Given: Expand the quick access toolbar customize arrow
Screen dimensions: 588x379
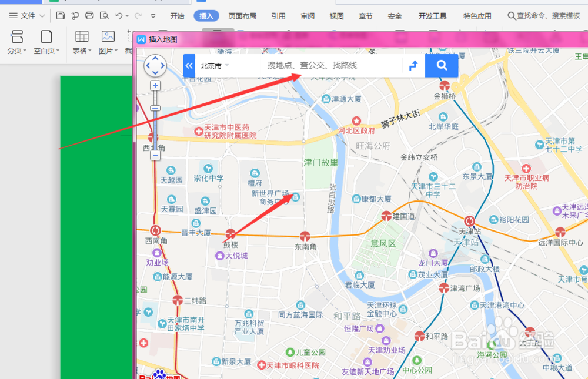Looking at the screenshot, I should coord(153,16).
